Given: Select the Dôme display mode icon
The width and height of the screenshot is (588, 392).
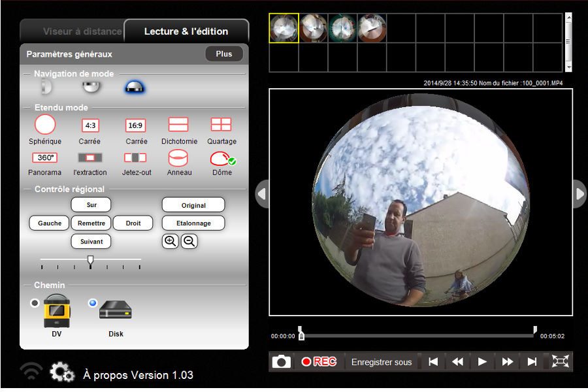Looking at the screenshot, I should pos(222,159).
